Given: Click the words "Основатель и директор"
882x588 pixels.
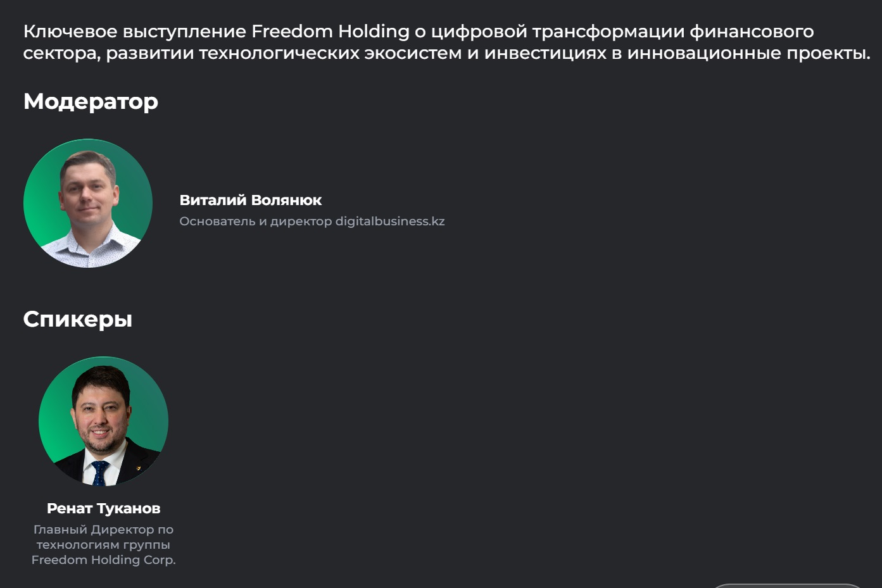Looking at the screenshot, I should (x=255, y=222).
